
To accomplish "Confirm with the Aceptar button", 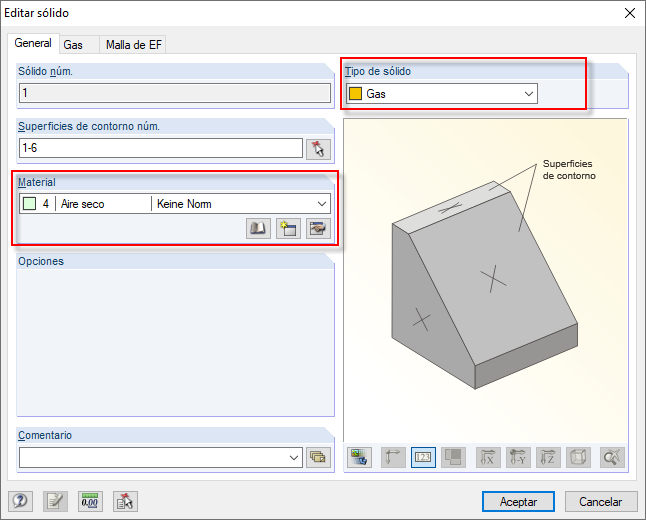I will pos(518,501).
